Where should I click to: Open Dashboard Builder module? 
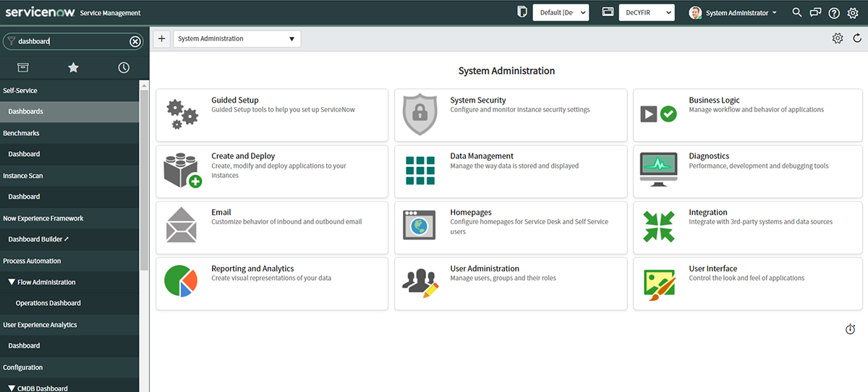[69, 239]
